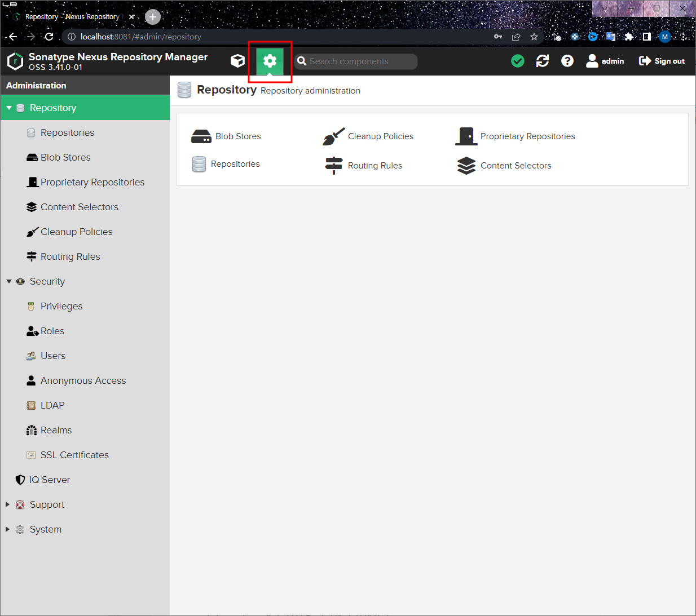Click the Administration gear icon
Image resolution: width=696 pixels, height=616 pixels.
[270, 61]
